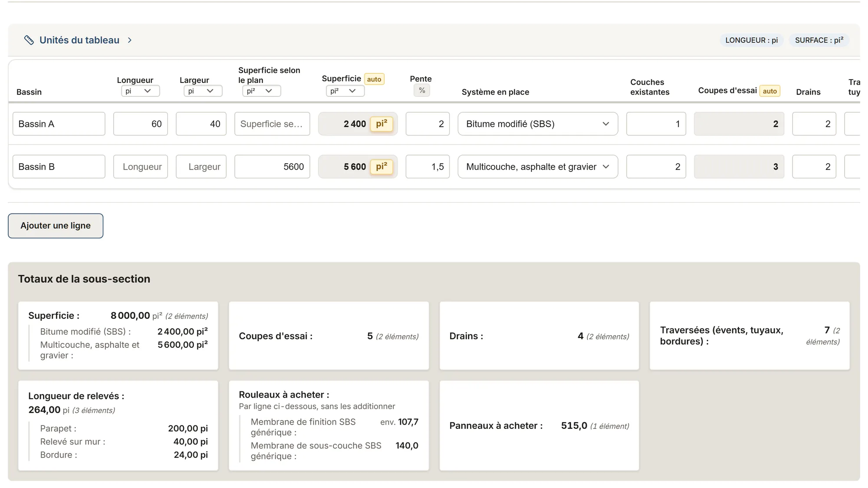Click the ruler icon beside Unités du tableau

tap(29, 40)
